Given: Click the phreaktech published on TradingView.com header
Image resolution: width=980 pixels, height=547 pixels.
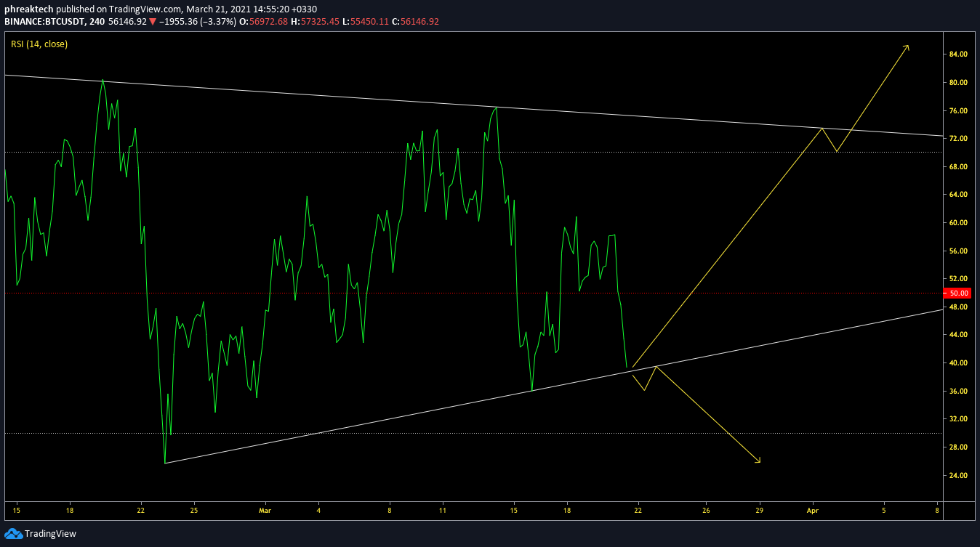Looking at the screenshot, I should [x=161, y=9].
